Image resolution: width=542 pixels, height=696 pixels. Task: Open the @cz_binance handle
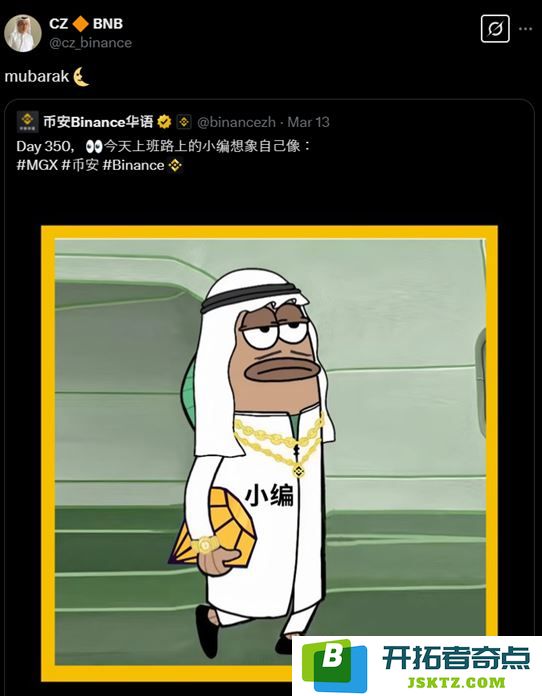tap(91, 43)
